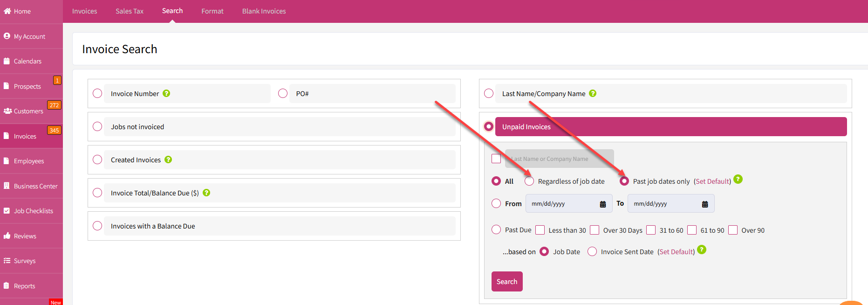Viewport: 868px width, 305px height.
Task: Select the Jobs not invoiced option
Action: pos(97,126)
